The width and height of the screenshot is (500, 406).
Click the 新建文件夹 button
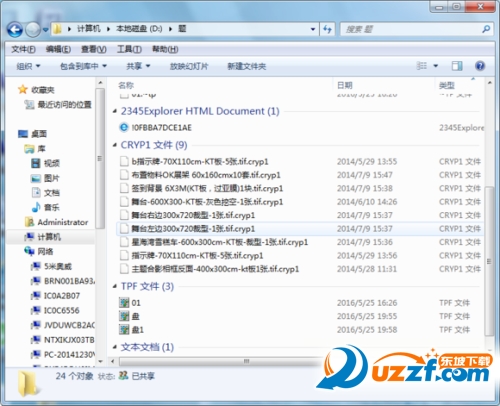point(247,66)
